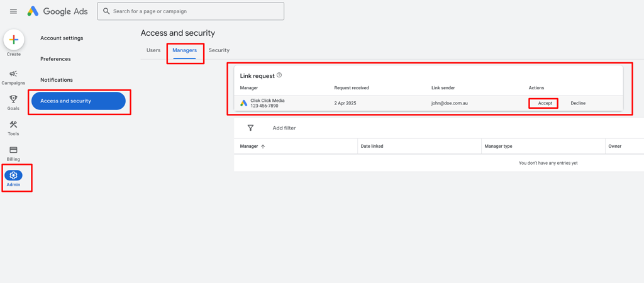This screenshot has height=283, width=644.
Task: Open Tools in the sidebar
Action: (x=13, y=125)
